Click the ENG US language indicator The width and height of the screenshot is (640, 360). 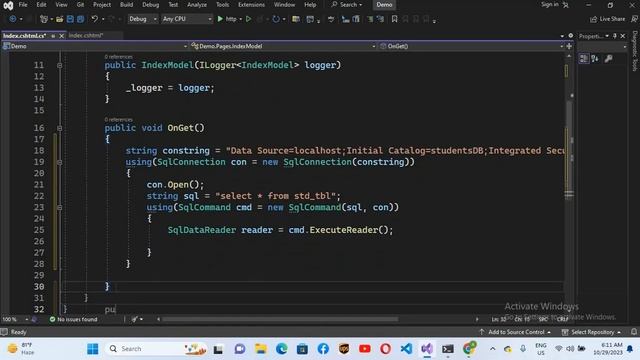pos(541,349)
